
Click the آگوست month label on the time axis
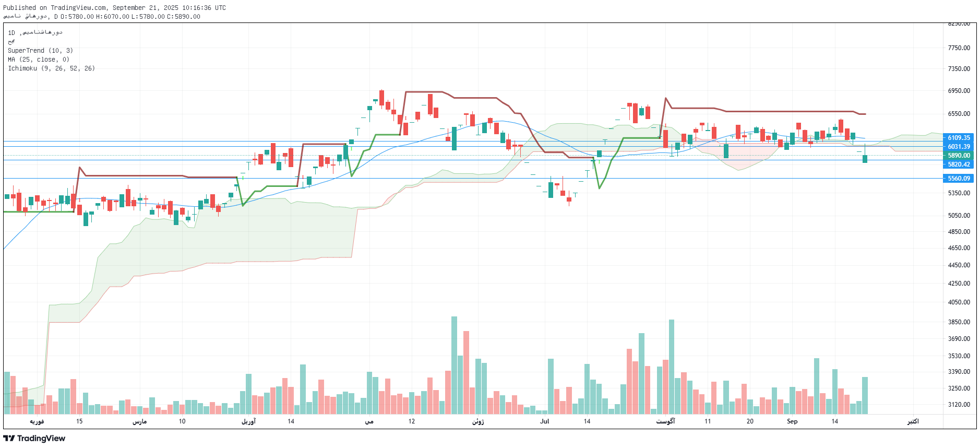pos(665,421)
